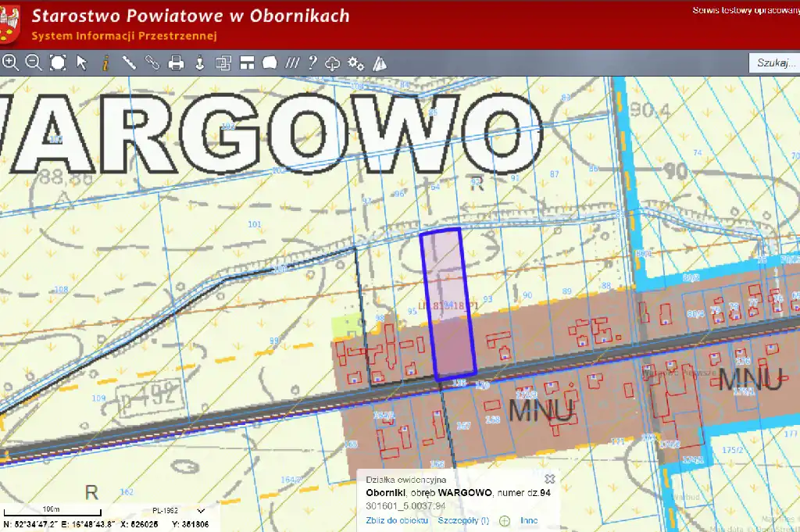The height and width of the screenshot is (532, 800).
Task: Open the PL-1992 coordinate system dropdown
Action: pos(187,511)
